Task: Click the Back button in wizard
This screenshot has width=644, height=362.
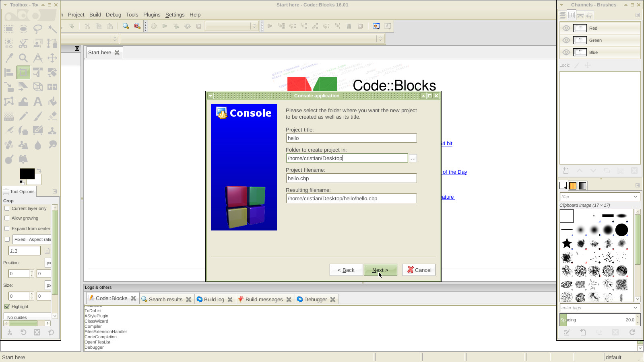Action: coord(346,270)
